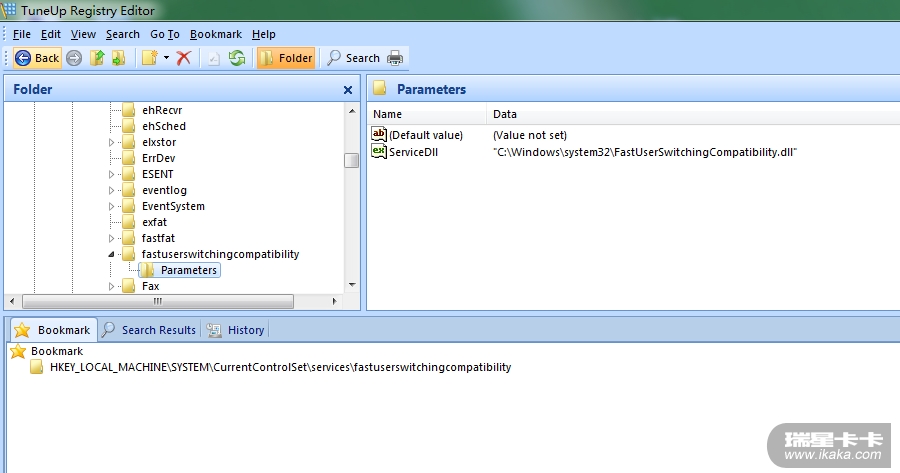Click the Back navigation button
900x473 pixels.
(x=37, y=58)
